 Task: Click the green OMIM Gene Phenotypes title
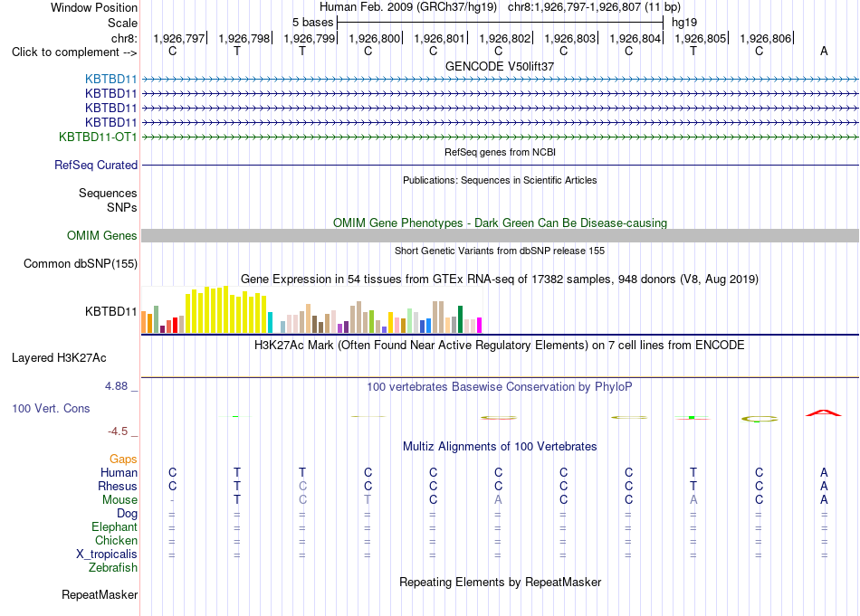point(500,223)
